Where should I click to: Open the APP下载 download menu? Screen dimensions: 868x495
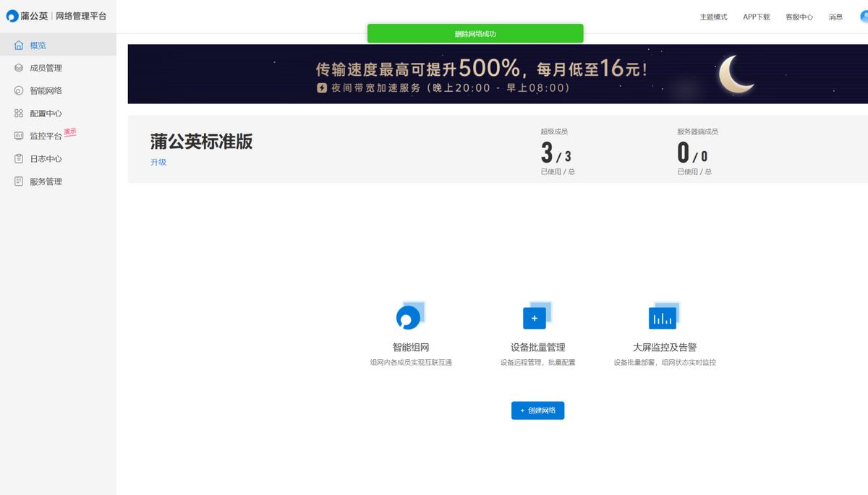click(x=755, y=17)
